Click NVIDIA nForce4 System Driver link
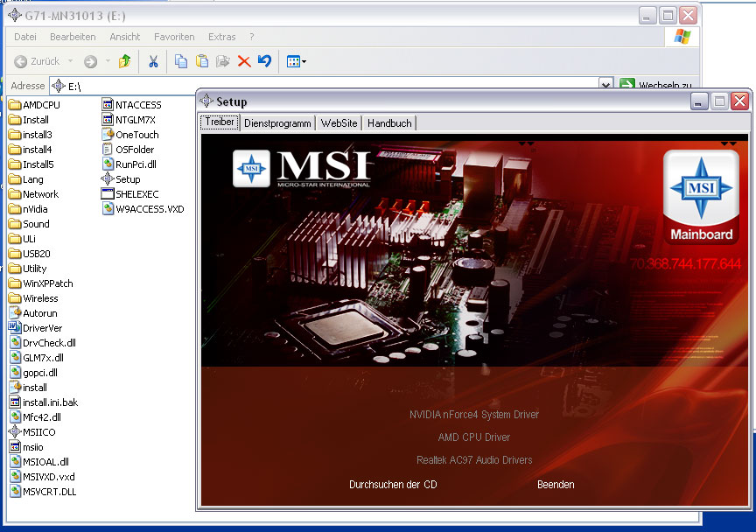The height and width of the screenshot is (532, 756). (474, 415)
